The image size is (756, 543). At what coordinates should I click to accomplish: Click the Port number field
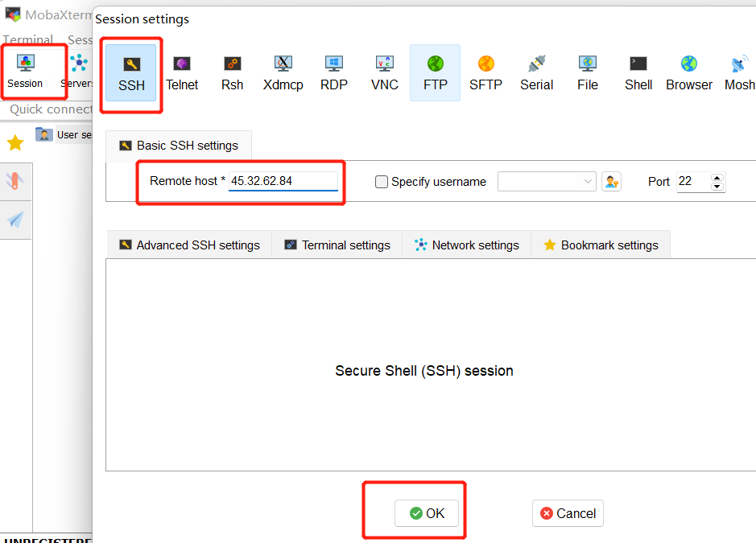693,182
